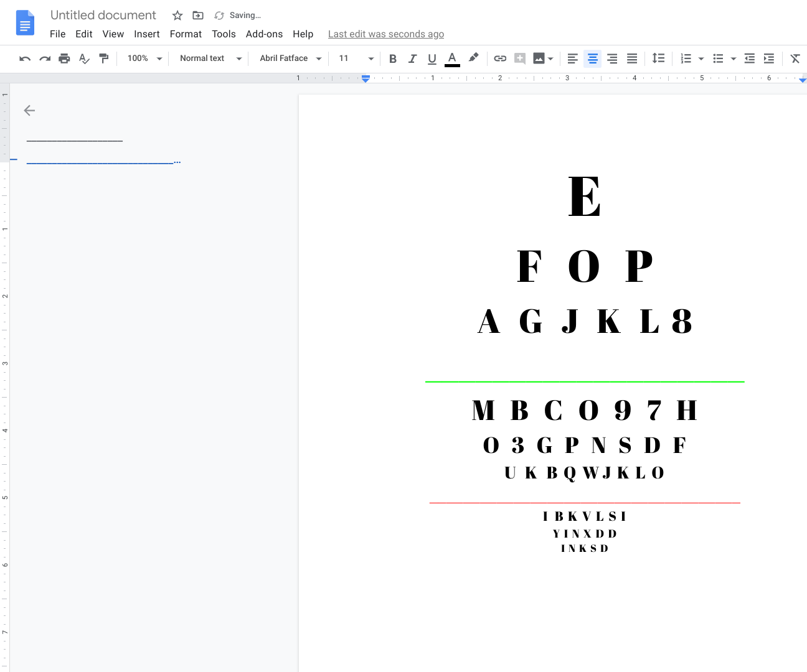The width and height of the screenshot is (807, 672).
Task: Star the document
Action: 177,16
